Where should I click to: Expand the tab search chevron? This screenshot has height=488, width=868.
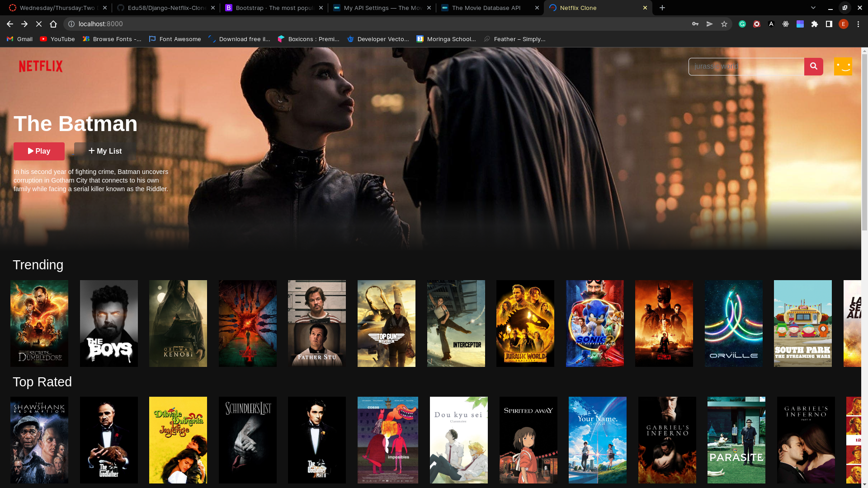pyautogui.click(x=813, y=8)
